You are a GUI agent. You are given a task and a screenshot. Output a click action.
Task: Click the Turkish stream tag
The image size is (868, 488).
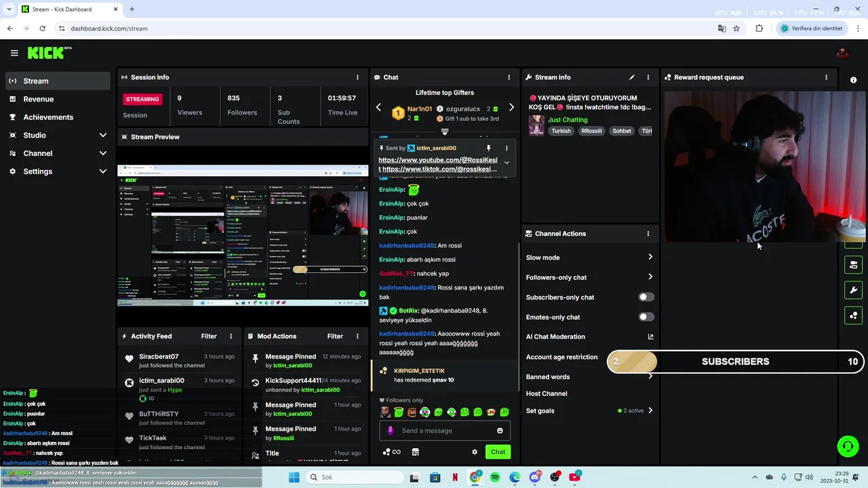[561, 131]
